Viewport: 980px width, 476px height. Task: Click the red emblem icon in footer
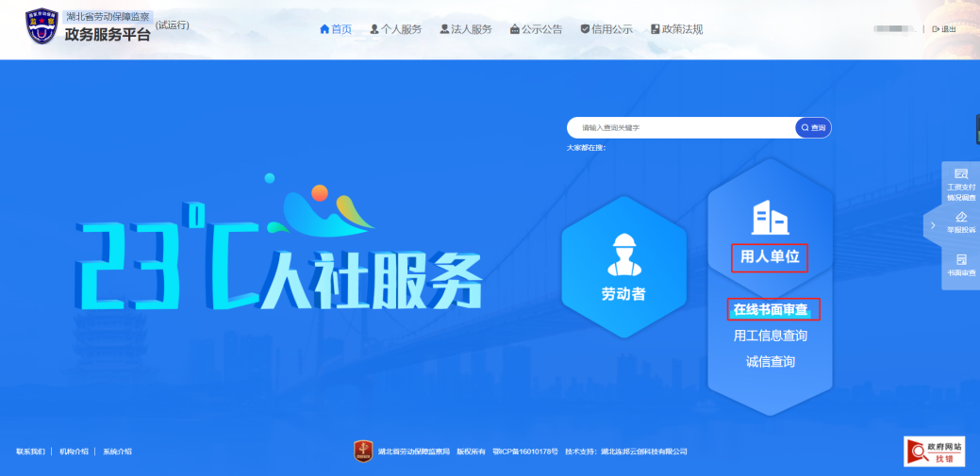(363, 451)
